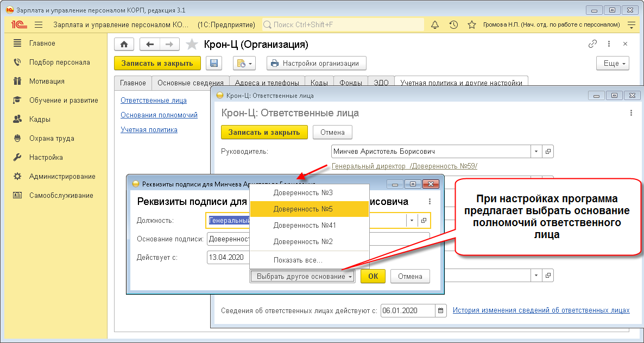Open three-dots menu in Ответственные лица window
Image resolution: width=644 pixels, height=343 pixels.
pos(632,113)
